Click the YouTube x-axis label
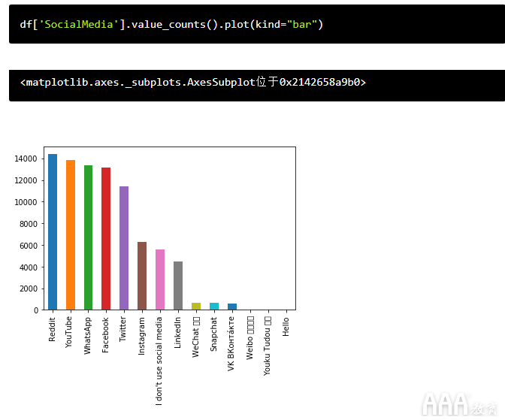The image size is (505, 420). [68, 332]
